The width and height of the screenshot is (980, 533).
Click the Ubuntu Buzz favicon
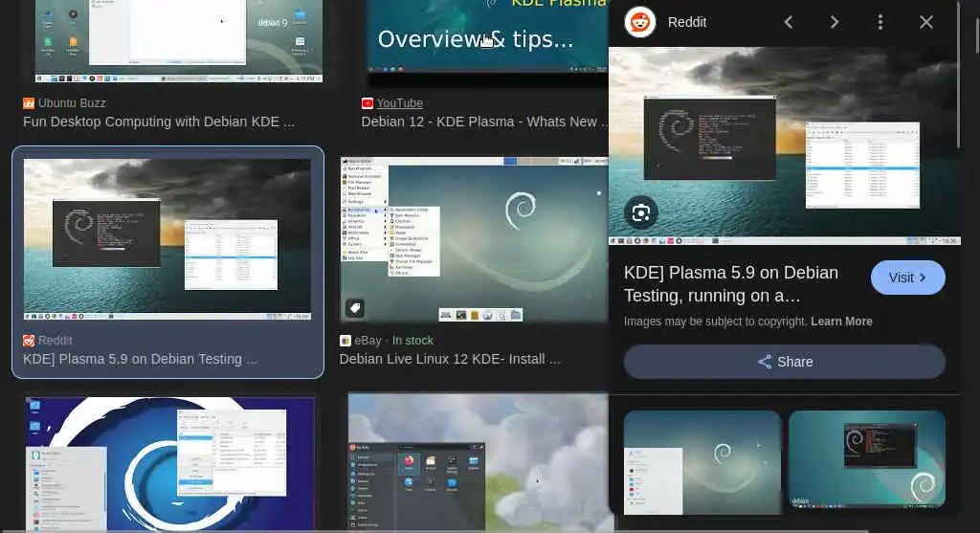pyautogui.click(x=29, y=103)
